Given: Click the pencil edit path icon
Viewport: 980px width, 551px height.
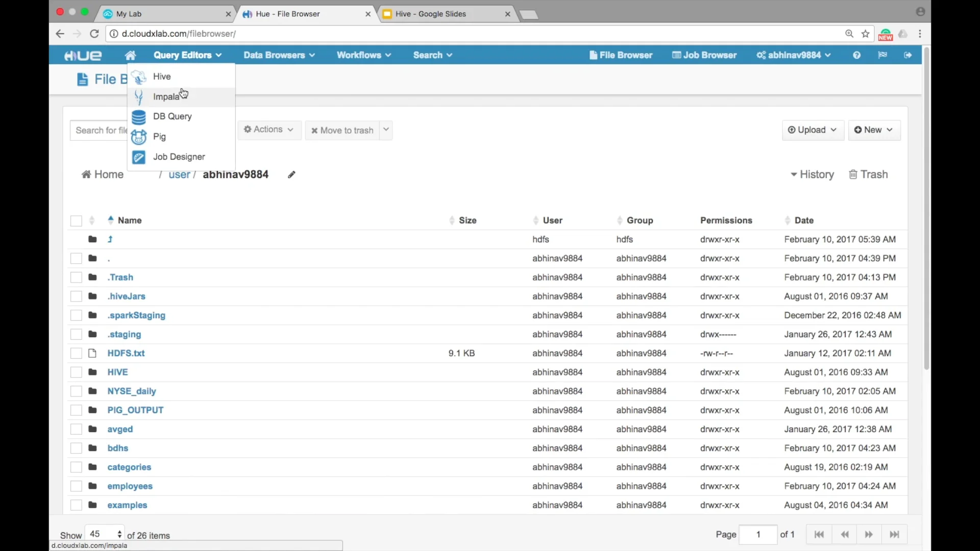Looking at the screenshot, I should pyautogui.click(x=291, y=175).
